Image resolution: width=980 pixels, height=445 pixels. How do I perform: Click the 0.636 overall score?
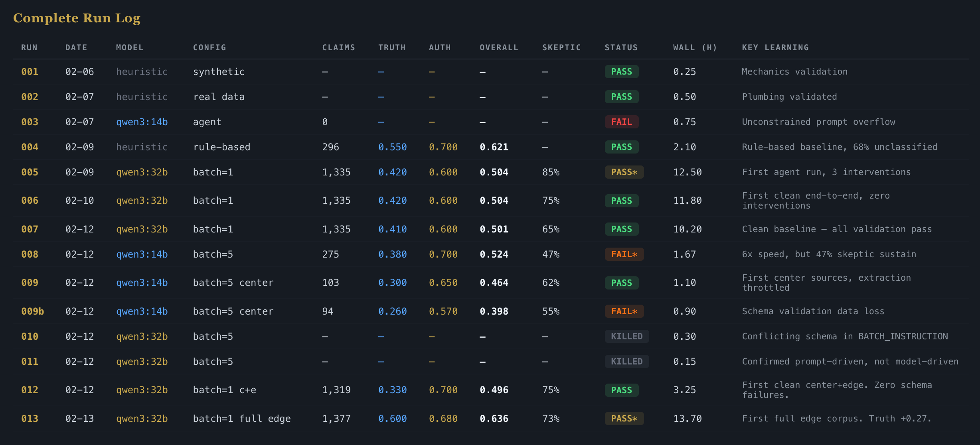click(x=494, y=419)
